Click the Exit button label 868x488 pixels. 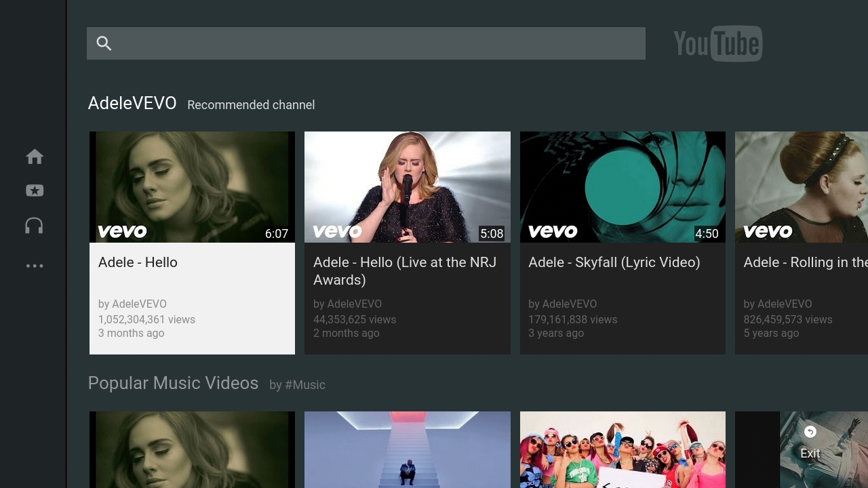click(x=810, y=453)
